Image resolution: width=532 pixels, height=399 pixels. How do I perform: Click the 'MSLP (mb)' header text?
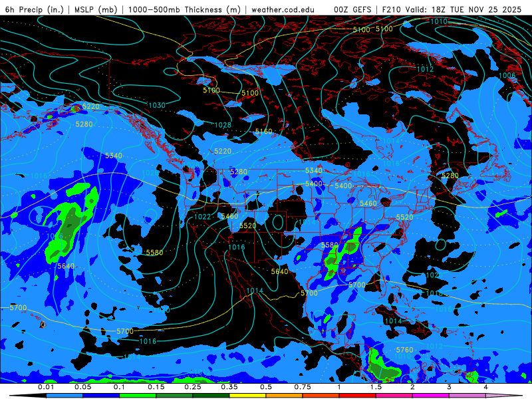[x=96, y=9]
